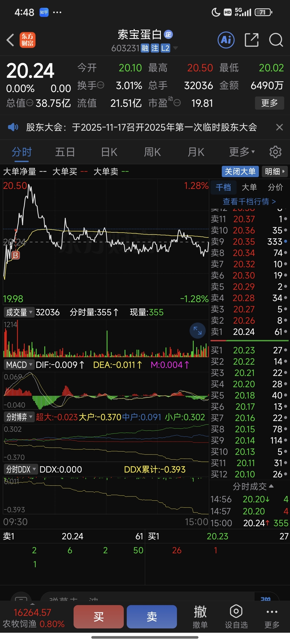Tap the 买9 20.14 order row
This screenshot has width=290, height=644.
tap(249, 440)
